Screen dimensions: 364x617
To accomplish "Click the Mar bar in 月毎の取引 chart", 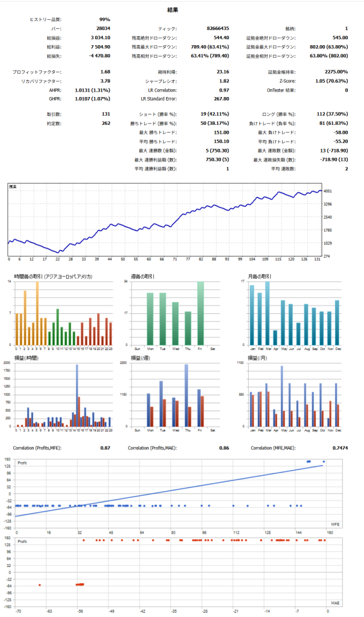I will click(267, 313).
